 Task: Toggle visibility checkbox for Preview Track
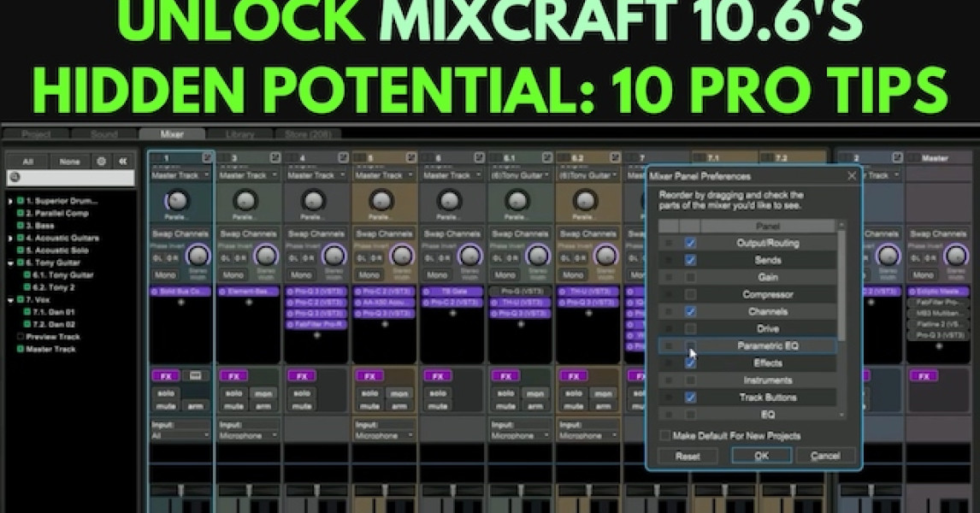coord(21,337)
